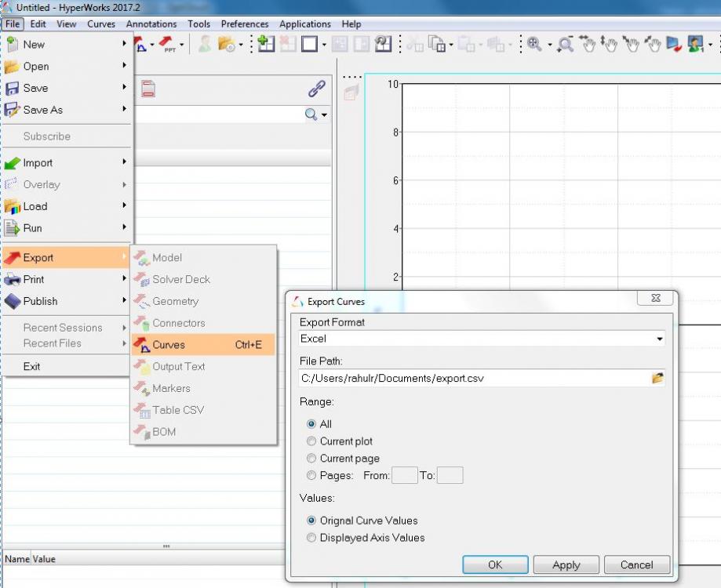Select the Pages range radio button
721x588 pixels.
pos(311,475)
